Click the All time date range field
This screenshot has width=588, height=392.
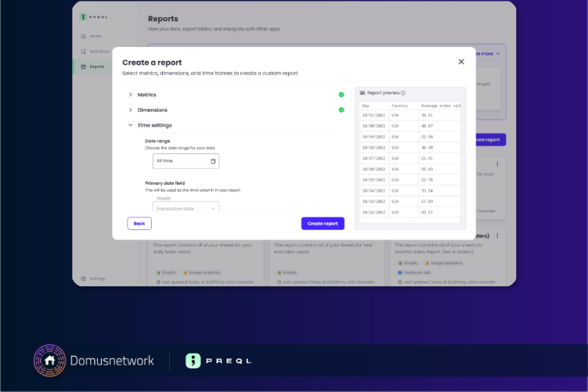pos(186,161)
